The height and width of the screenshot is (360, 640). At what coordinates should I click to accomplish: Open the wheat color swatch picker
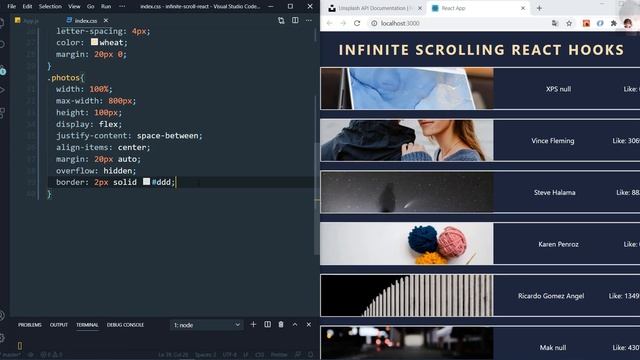coord(94,42)
